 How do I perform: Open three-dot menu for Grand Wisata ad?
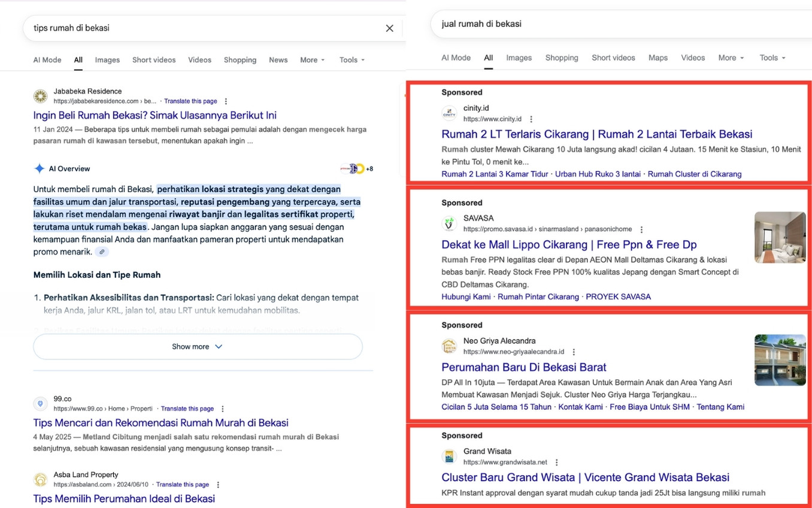tap(556, 462)
